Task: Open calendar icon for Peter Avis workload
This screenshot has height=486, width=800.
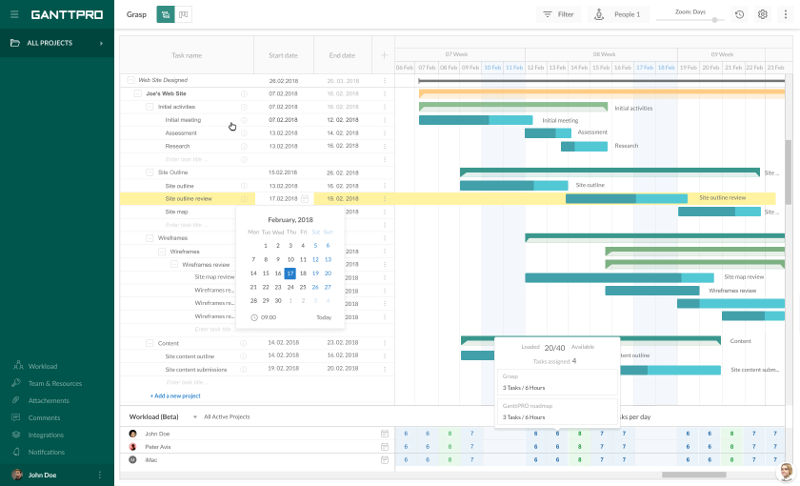Action: [385, 447]
